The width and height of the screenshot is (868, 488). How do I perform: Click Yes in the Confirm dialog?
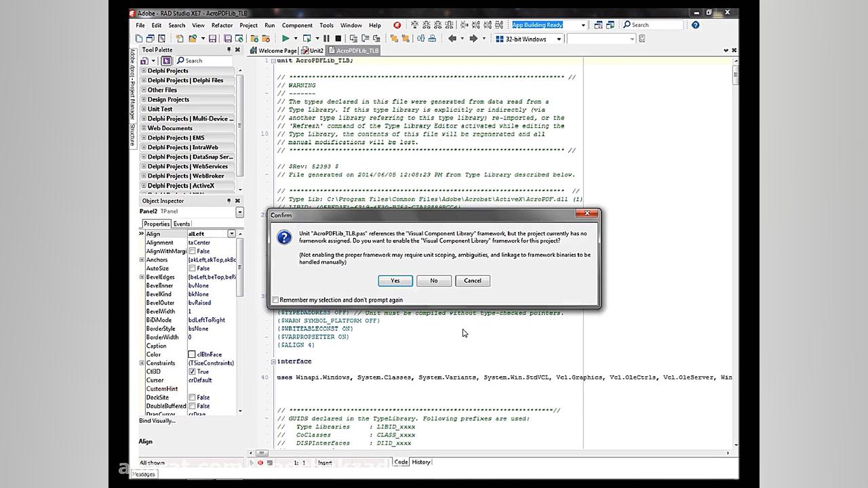(395, 281)
